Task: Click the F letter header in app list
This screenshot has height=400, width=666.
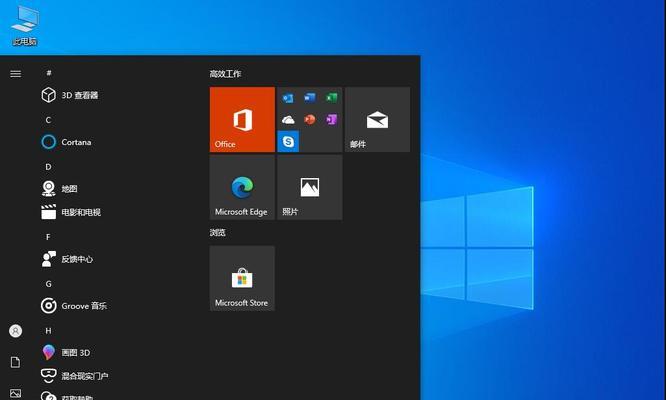Action: pos(48,237)
